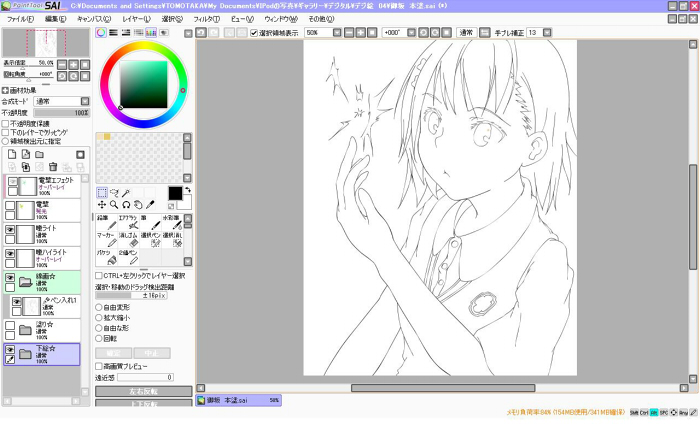This screenshot has width=700, height=437.
Task: Select the zoom magnifier tool
Action: [x=114, y=204]
